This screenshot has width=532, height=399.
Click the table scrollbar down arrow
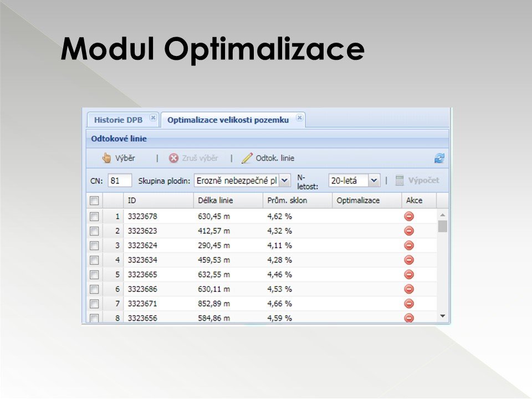[442, 315]
